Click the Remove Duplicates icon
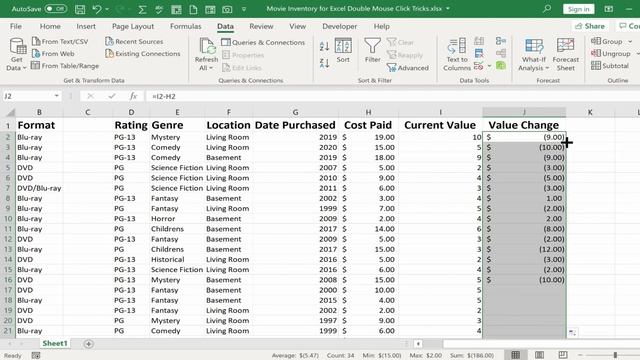This screenshot has height=360, width=640. 479,53
